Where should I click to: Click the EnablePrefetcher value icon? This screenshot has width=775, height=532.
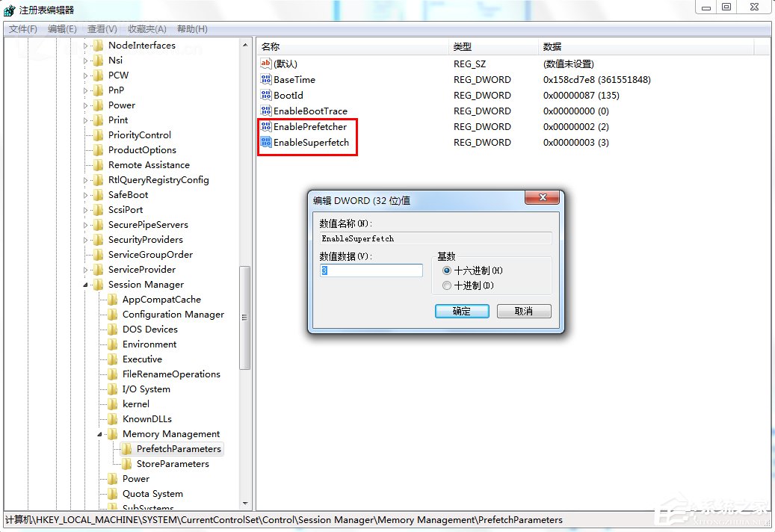[x=266, y=126]
